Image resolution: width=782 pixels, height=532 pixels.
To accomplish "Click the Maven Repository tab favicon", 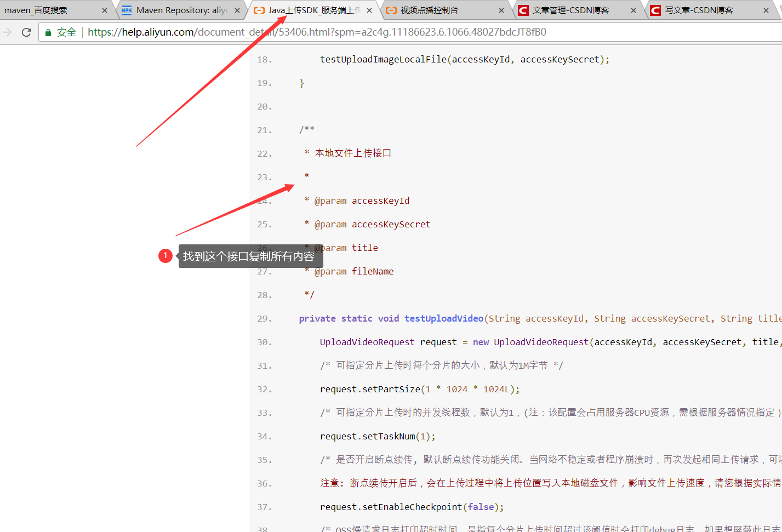I will [x=127, y=10].
